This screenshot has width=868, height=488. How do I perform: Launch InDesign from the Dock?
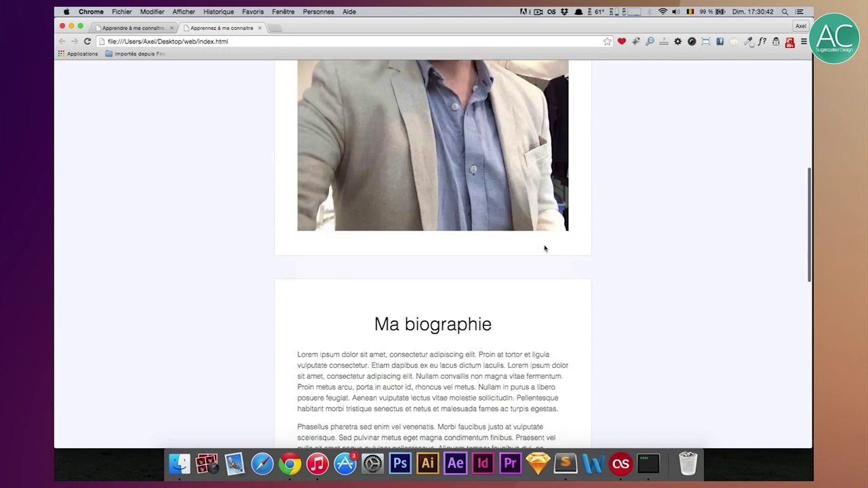[x=483, y=464]
